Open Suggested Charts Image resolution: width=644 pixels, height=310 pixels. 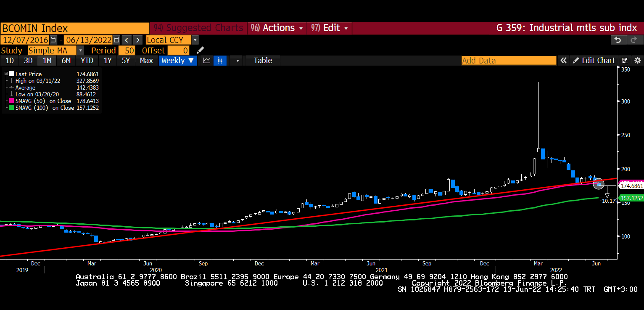click(x=198, y=28)
